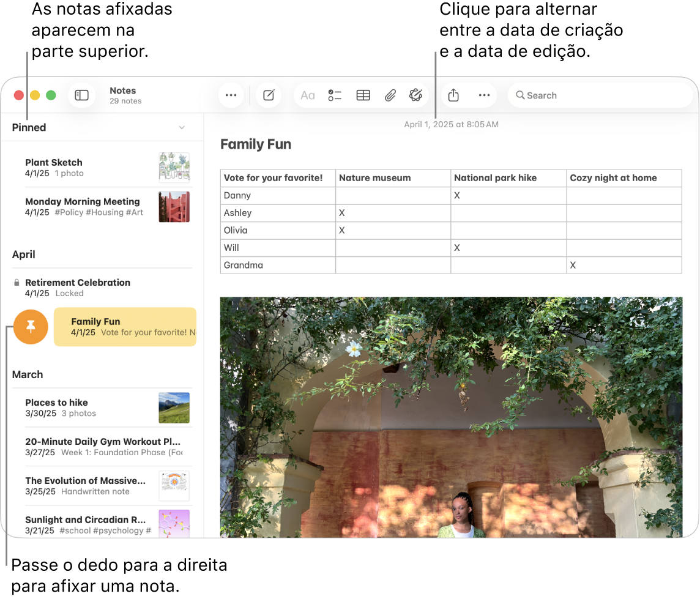Select the March section header
Image resolution: width=700 pixels, height=599 pixels.
[x=28, y=374]
